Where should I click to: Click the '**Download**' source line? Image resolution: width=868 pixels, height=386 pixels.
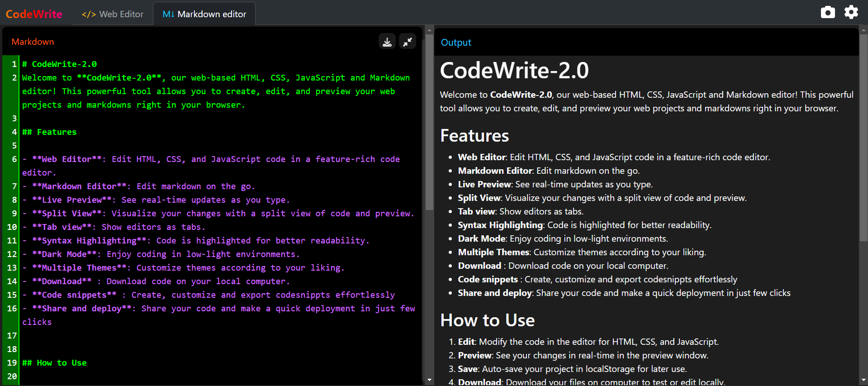click(156, 281)
